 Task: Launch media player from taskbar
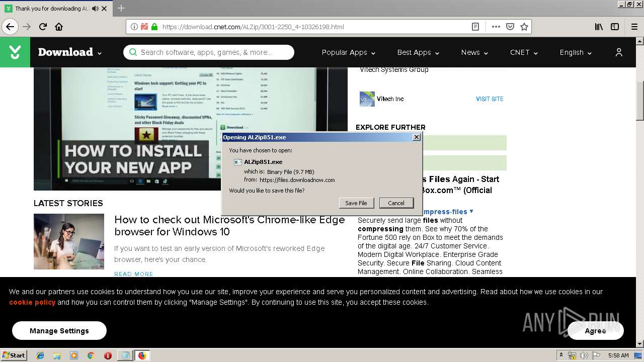pyautogui.click(x=74, y=355)
